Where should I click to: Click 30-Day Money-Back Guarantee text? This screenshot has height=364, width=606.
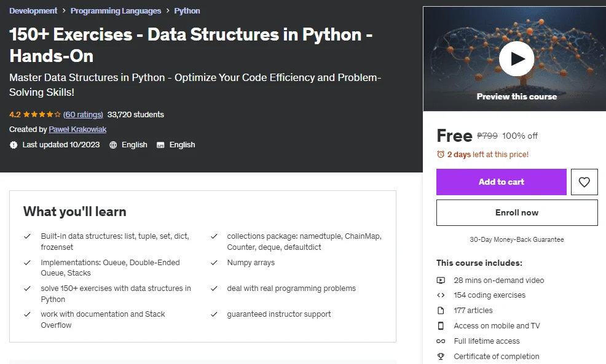pyautogui.click(x=517, y=240)
